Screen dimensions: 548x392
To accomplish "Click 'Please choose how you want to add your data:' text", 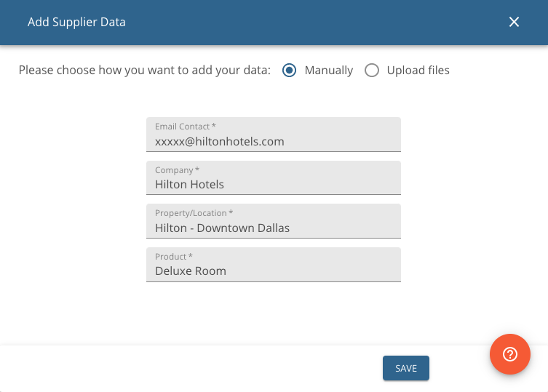I will tap(145, 71).
